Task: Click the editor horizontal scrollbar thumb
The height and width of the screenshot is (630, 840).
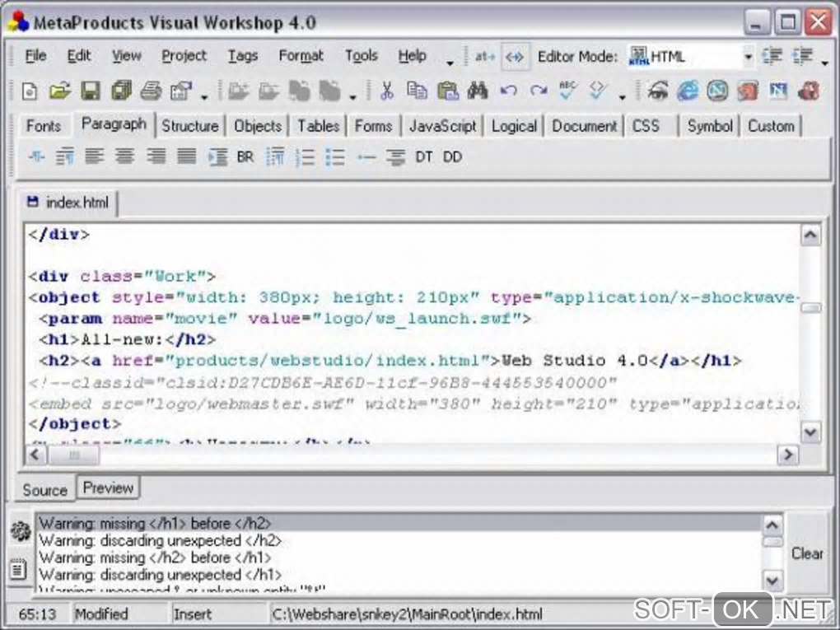Action: (74, 455)
